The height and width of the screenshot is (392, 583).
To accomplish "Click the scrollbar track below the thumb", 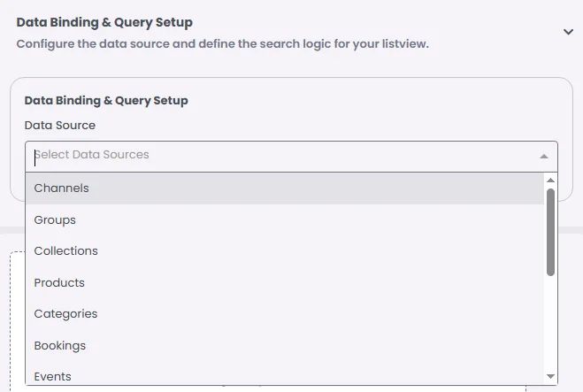I will pos(551,323).
